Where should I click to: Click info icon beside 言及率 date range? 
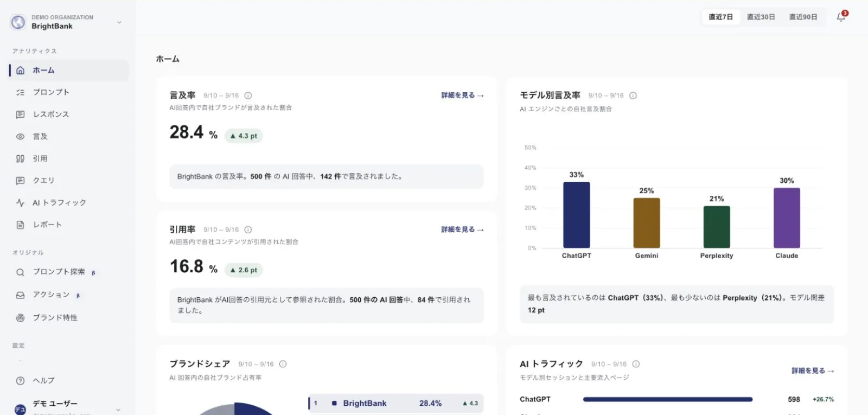pos(248,95)
